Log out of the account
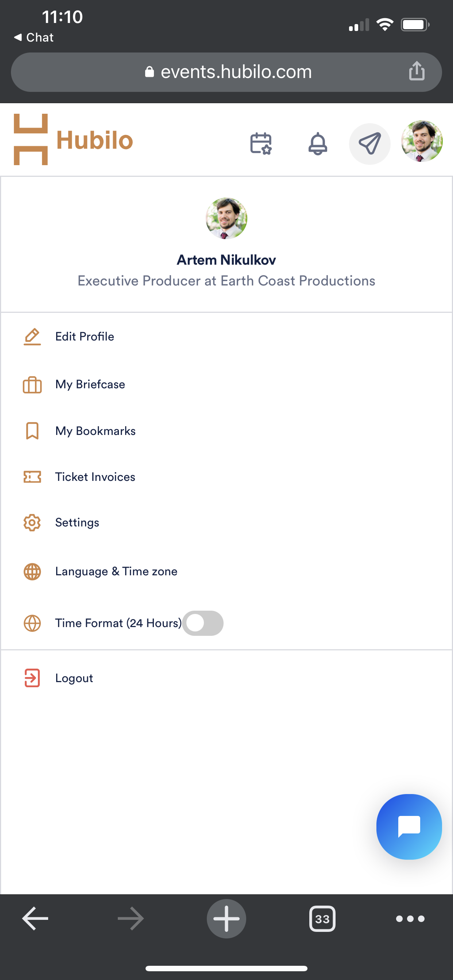 click(x=74, y=678)
